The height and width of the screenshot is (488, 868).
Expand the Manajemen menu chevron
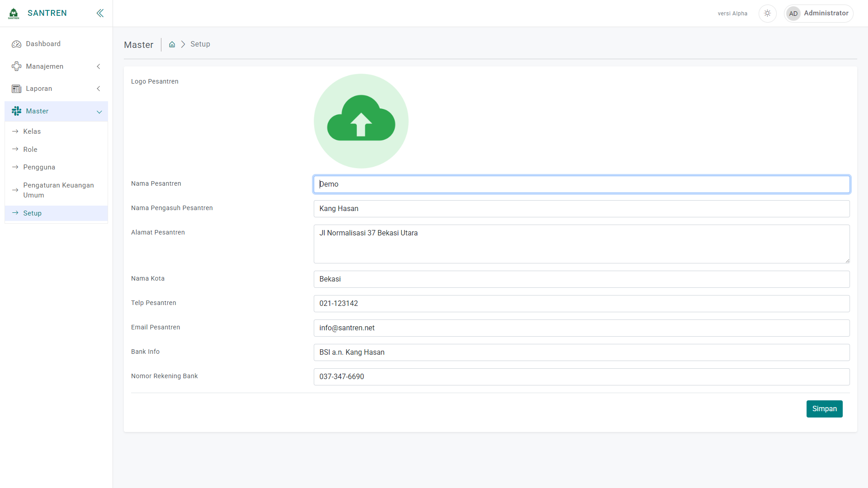[99, 66]
